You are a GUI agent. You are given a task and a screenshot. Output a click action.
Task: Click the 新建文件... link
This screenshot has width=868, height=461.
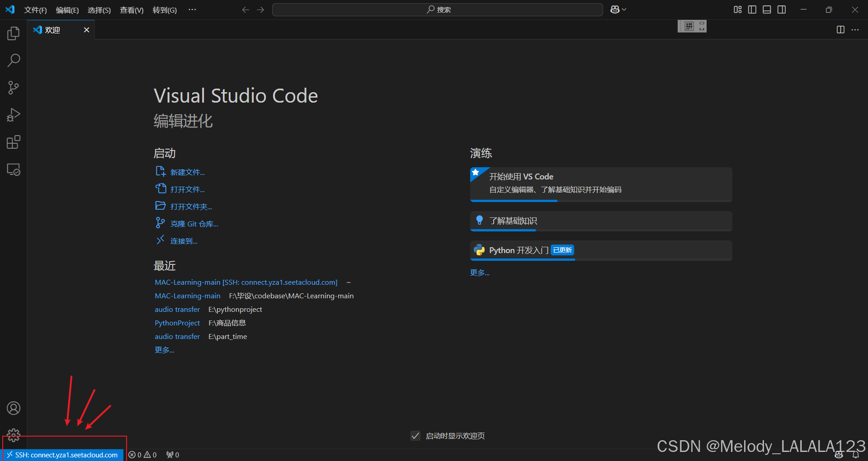point(187,172)
